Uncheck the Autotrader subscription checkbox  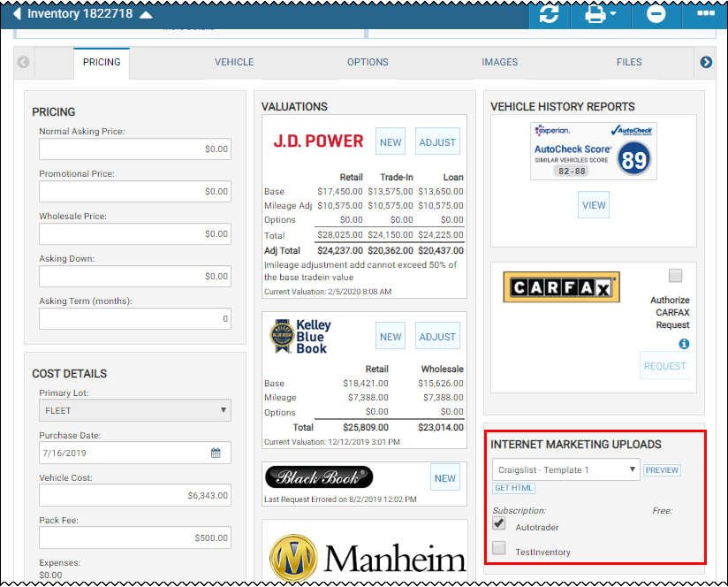[499, 524]
